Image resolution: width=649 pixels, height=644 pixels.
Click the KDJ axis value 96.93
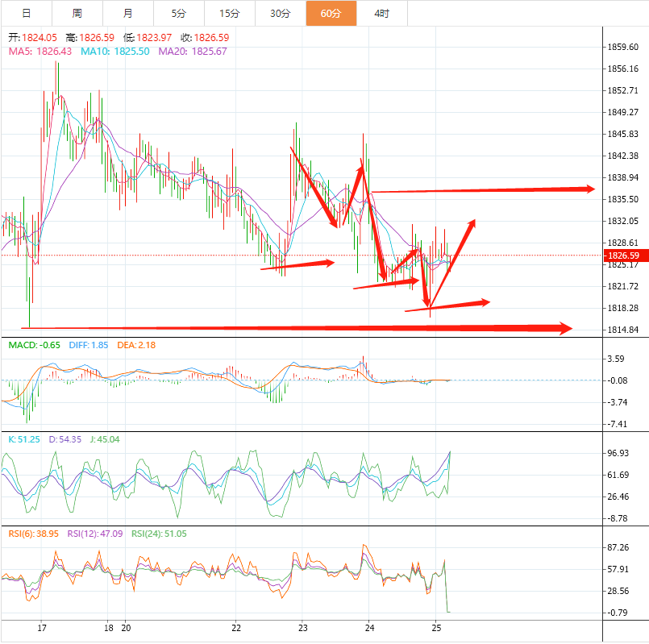[618, 453]
